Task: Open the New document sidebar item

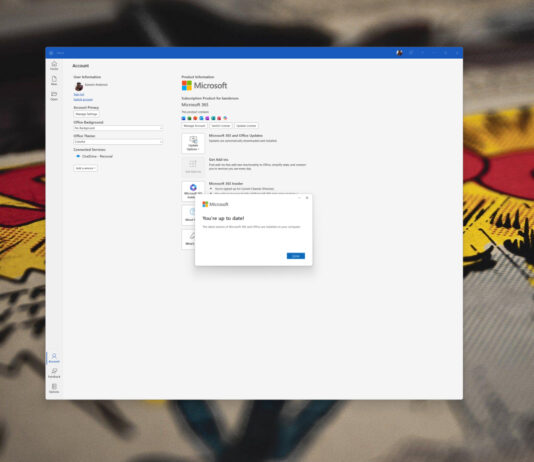Action: [x=54, y=81]
